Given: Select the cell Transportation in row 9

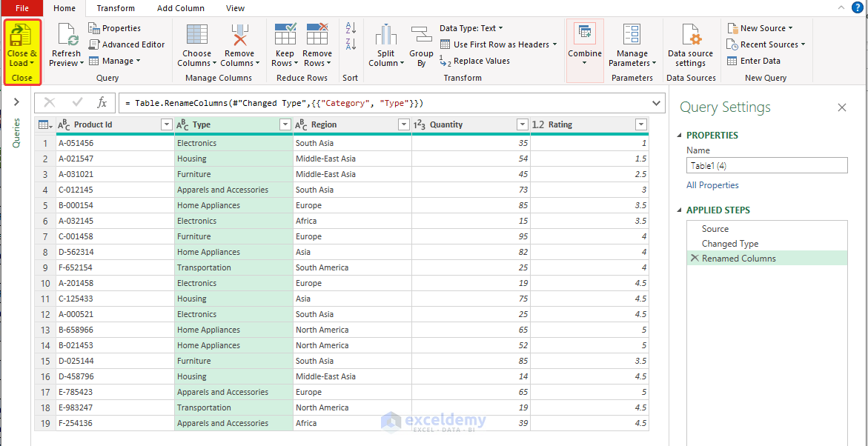Looking at the screenshot, I should (233, 267).
